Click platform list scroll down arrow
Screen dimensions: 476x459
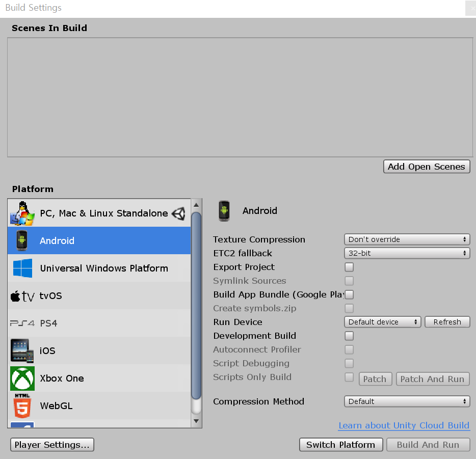pyautogui.click(x=196, y=421)
